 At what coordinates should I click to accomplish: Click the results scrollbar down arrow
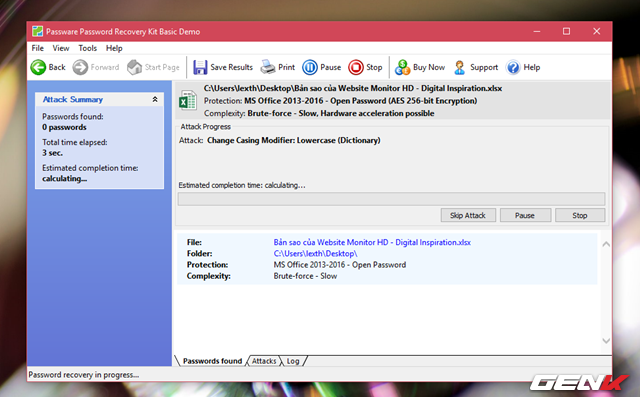tap(606, 341)
